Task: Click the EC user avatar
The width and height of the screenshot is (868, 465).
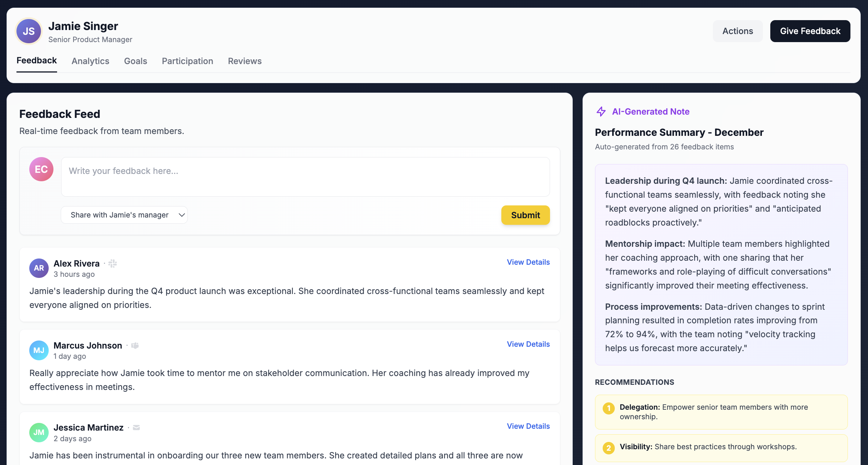Action: pos(41,169)
